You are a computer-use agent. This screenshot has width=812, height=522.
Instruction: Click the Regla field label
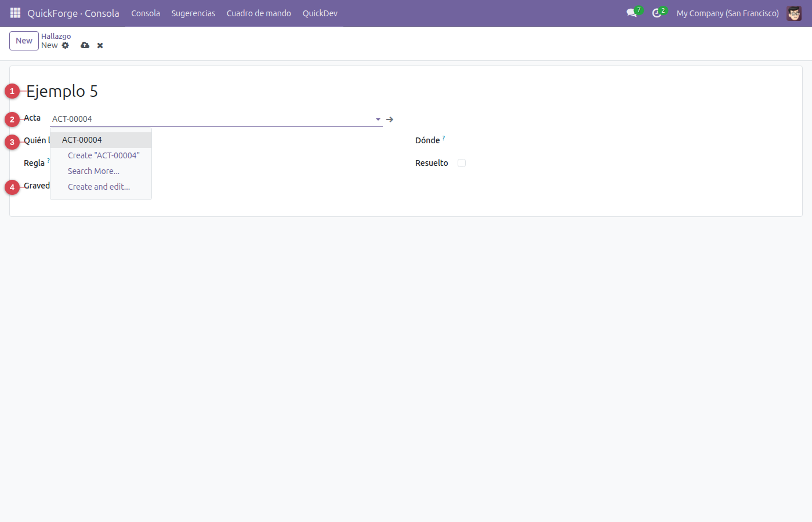click(x=34, y=163)
